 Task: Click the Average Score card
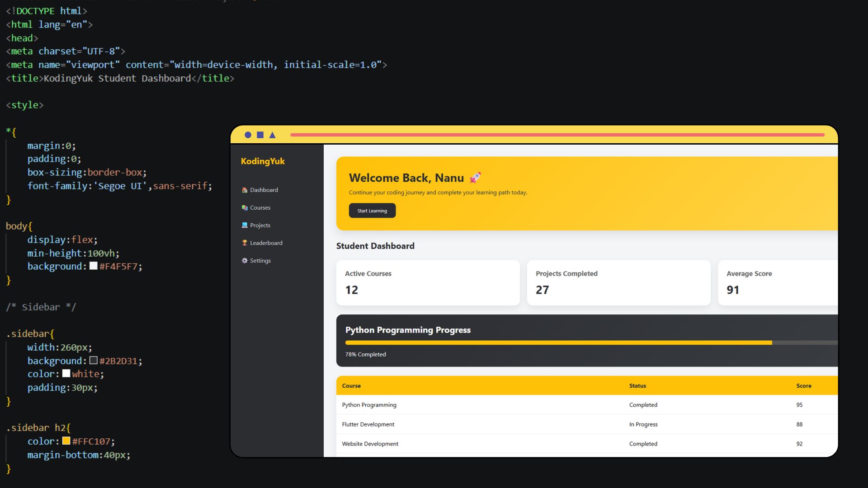[x=778, y=282]
